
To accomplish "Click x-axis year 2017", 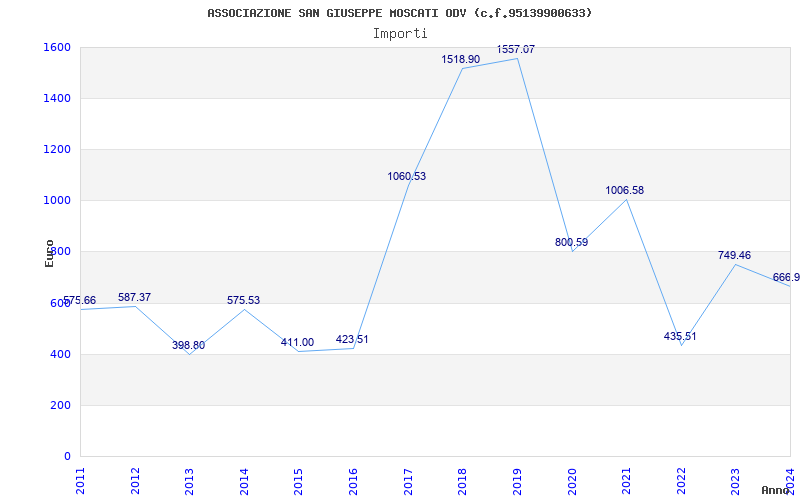I will tap(408, 481).
